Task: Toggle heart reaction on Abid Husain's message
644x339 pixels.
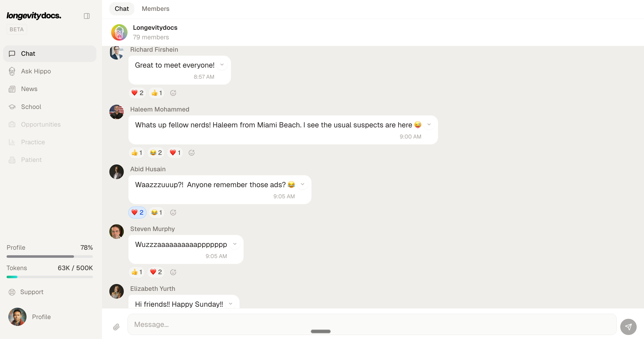Action: coord(137,212)
